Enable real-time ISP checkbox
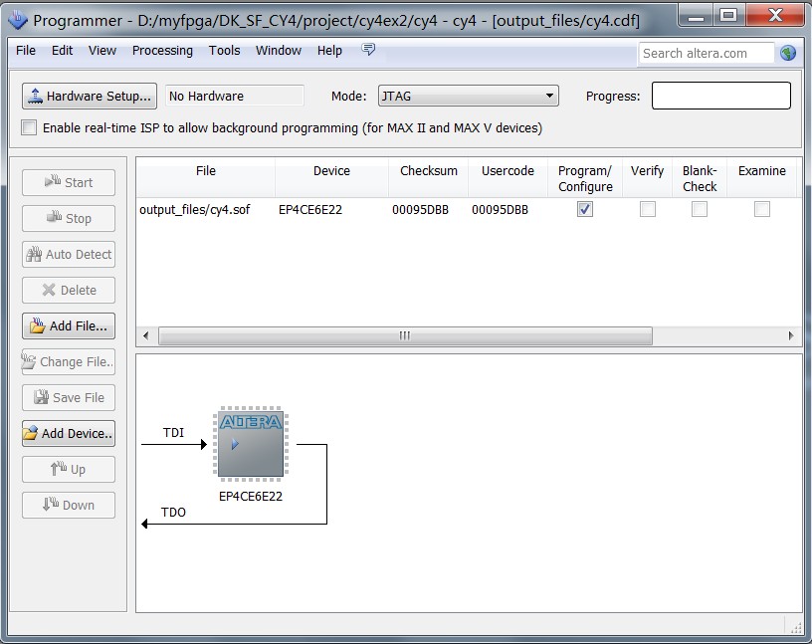Screen dimensions: 812x644 [30, 128]
